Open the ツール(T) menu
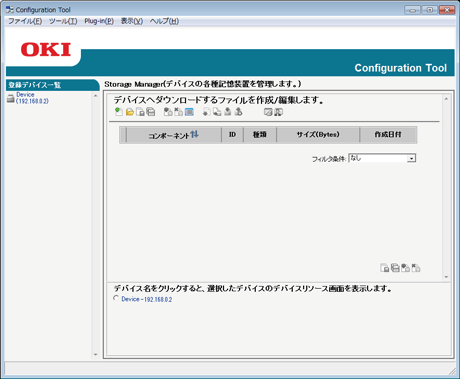Image resolution: width=460 pixels, height=379 pixels. [63, 21]
